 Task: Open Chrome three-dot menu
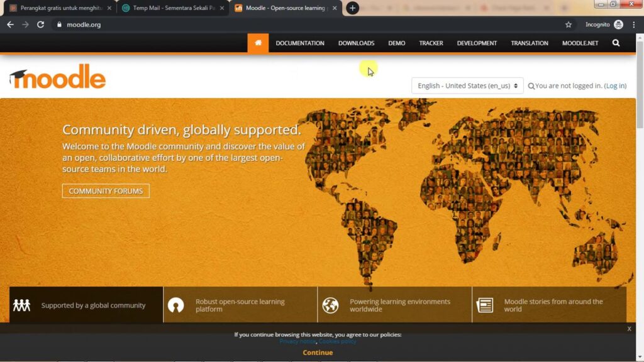click(x=634, y=25)
